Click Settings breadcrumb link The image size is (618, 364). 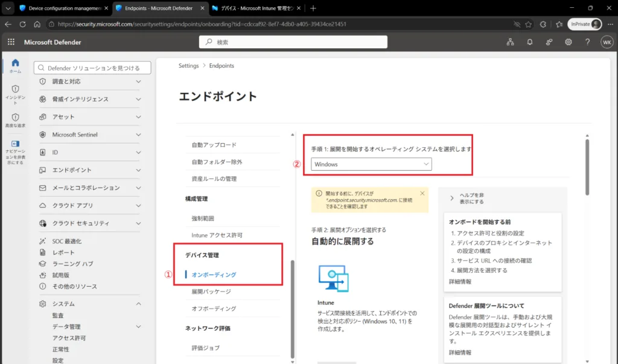pyautogui.click(x=188, y=65)
